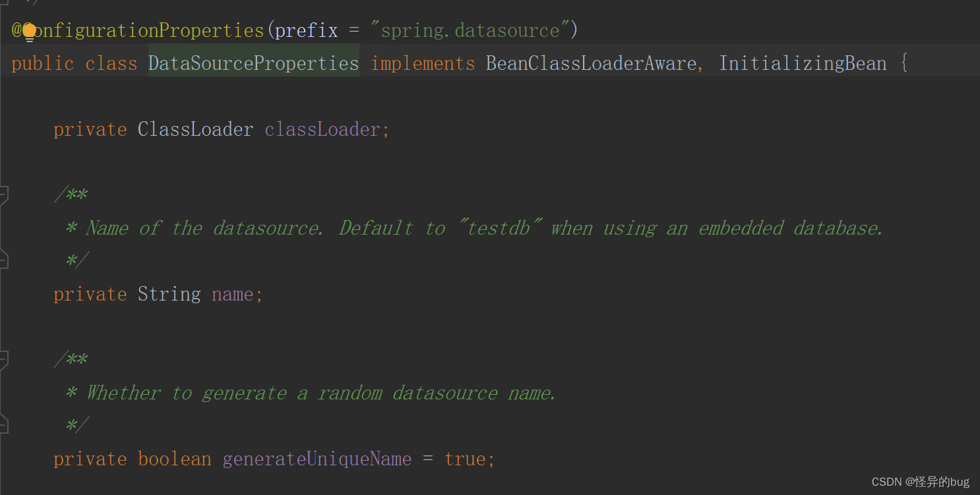Click 'private' before boolean generateUniqueName
This screenshot has height=495, width=980.
[x=90, y=459]
